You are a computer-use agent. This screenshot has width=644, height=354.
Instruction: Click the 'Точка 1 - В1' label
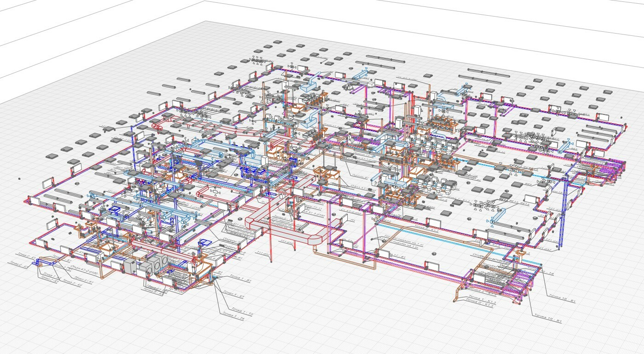pyautogui.click(x=241, y=278)
